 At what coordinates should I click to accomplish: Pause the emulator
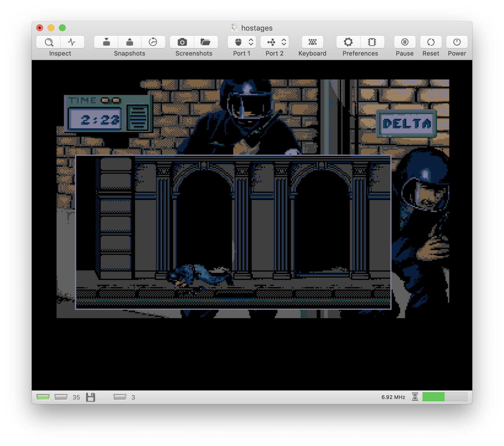pos(405,42)
